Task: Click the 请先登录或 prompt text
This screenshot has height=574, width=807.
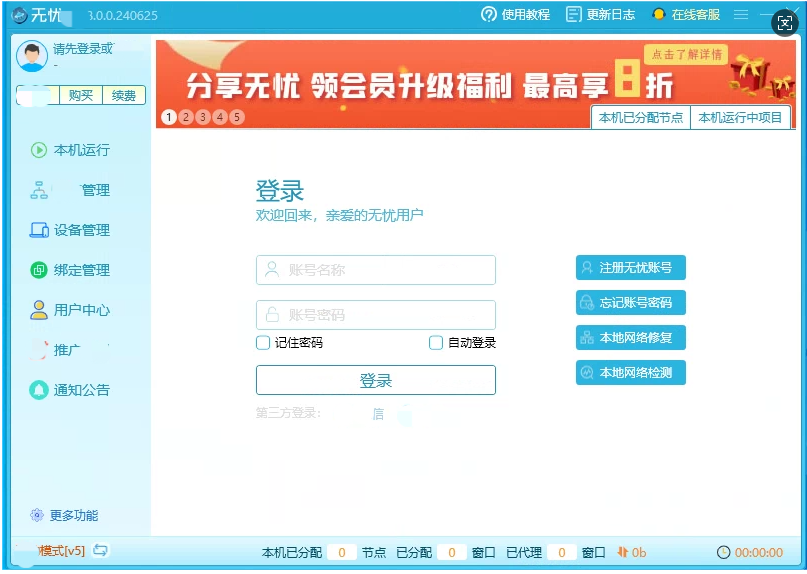Action: [82, 49]
